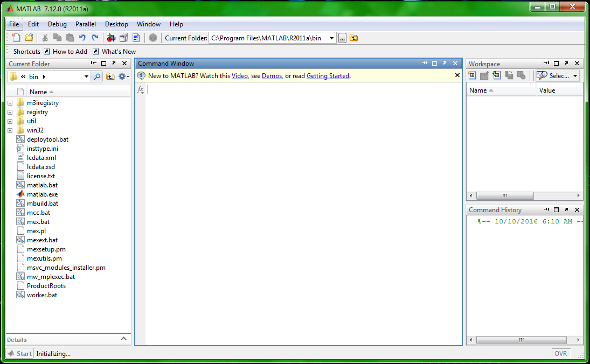590x364 pixels.
Task: Click the Cut scissors icon
Action: point(45,38)
